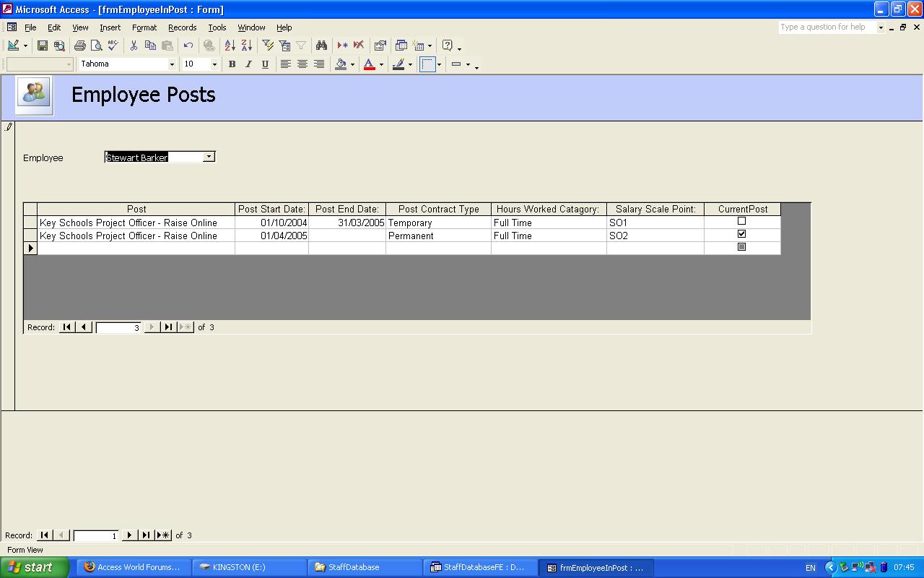Center-align text with the Center icon
This screenshot has width=924, height=578.
coord(302,64)
